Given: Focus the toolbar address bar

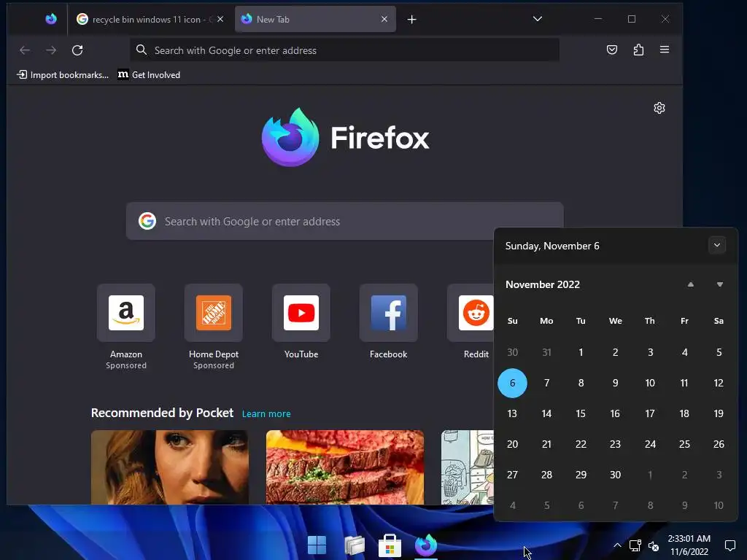Looking at the screenshot, I should [x=345, y=50].
